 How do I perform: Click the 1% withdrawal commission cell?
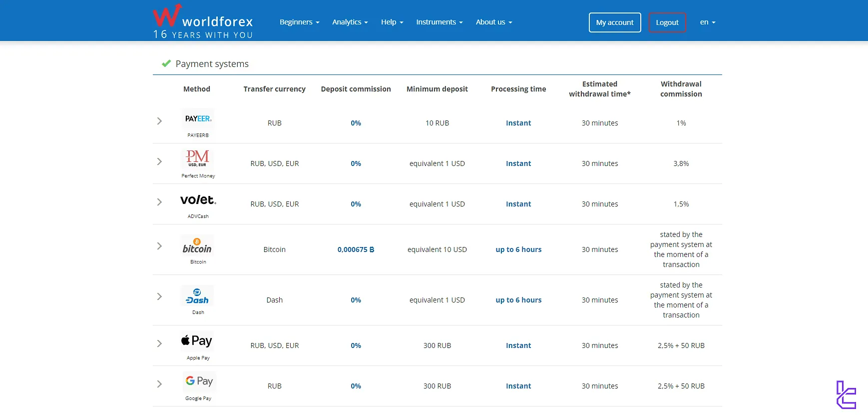tap(681, 123)
